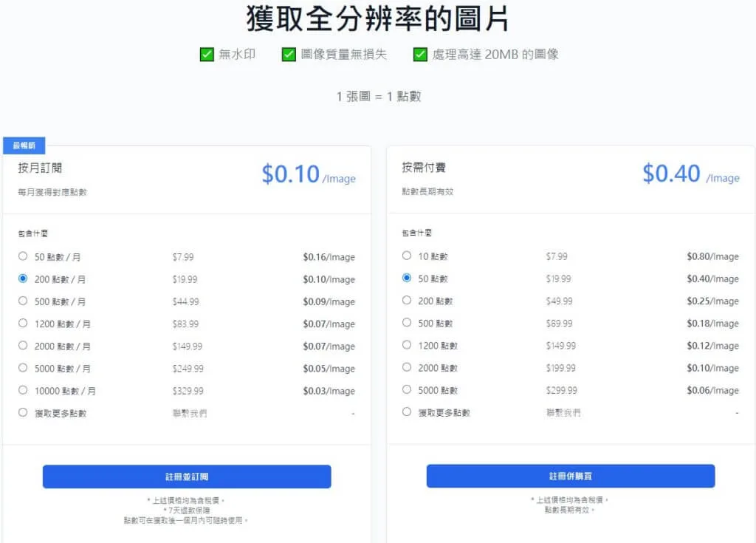The height and width of the screenshot is (543, 756).
Task: Click the $0.25/Image rate
Action: (x=712, y=301)
